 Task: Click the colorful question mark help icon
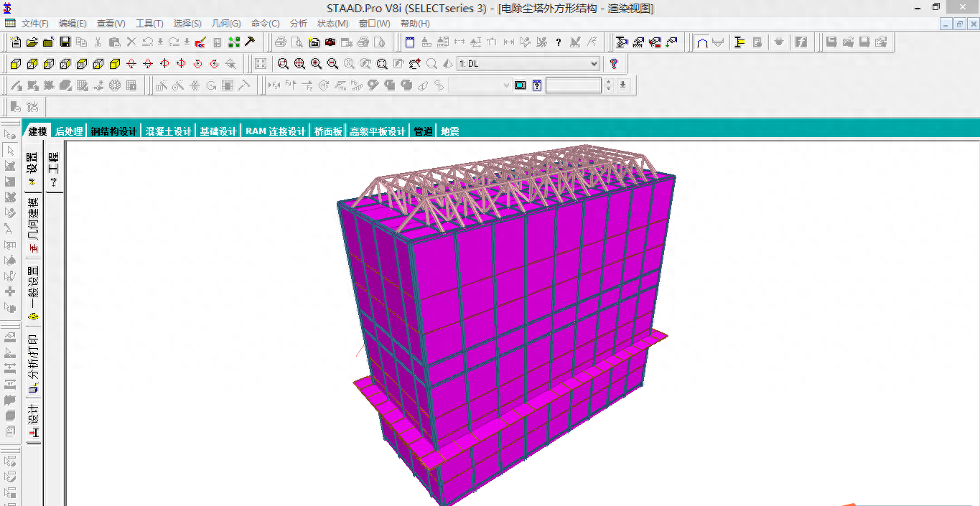point(614,64)
